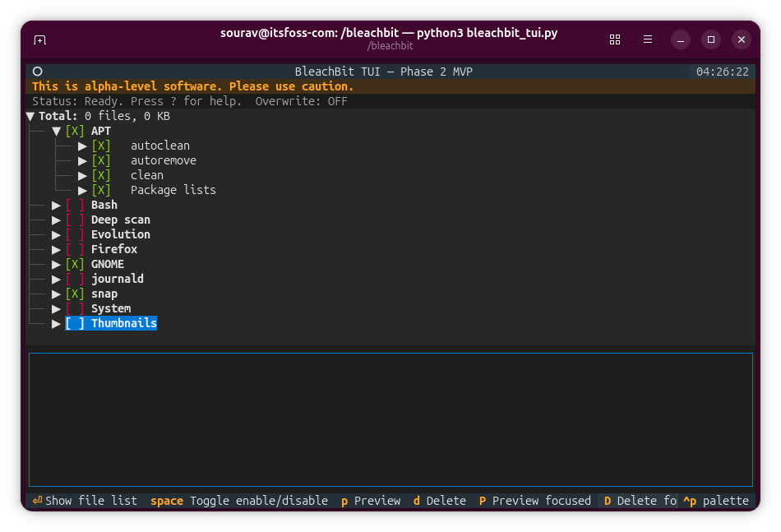Enable the highlighted Thumbnails checkbox
Screen dimensions: 781x532
coord(75,323)
